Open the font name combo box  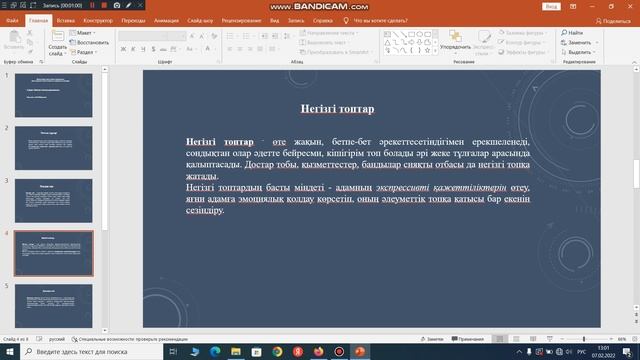[x=143, y=36]
